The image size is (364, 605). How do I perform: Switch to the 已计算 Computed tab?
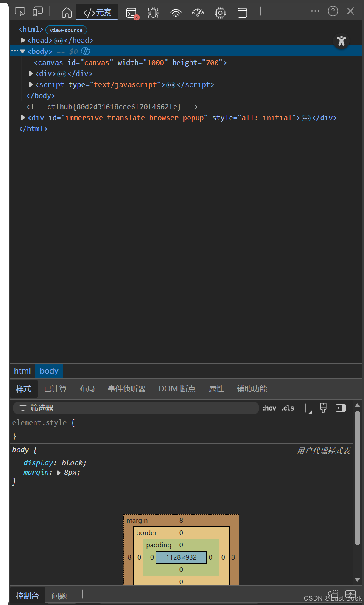point(56,389)
